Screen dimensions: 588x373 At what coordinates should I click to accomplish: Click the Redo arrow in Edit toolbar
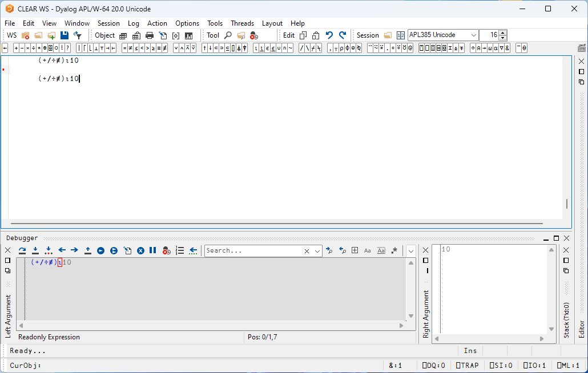click(x=343, y=35)
